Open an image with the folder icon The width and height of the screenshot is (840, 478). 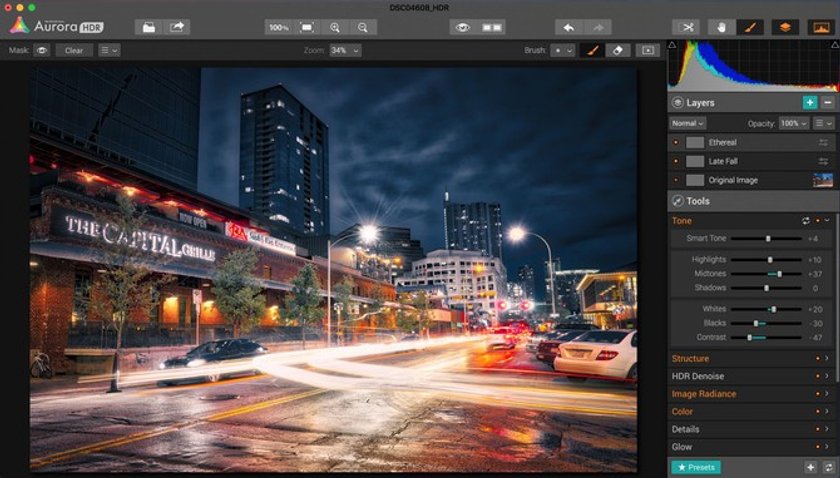click(149, 27)
